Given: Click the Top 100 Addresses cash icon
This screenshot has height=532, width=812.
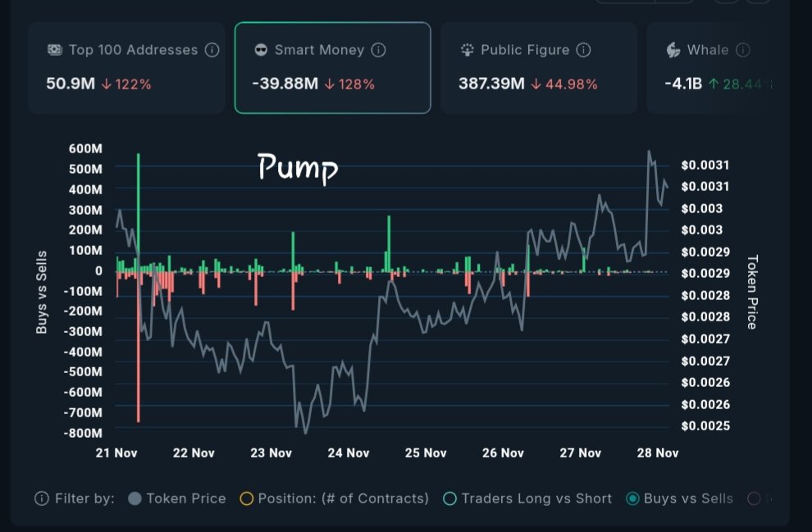Looking at the screenshot, I should pos(54,50).
